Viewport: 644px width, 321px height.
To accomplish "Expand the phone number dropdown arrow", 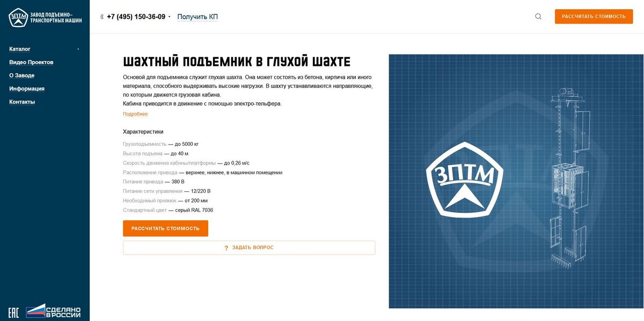I will (170, 17).
